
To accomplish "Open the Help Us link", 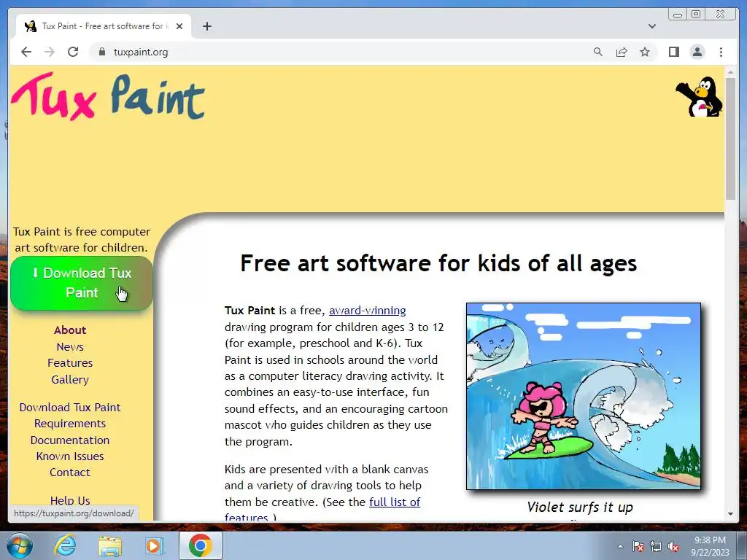I will 70,500.
